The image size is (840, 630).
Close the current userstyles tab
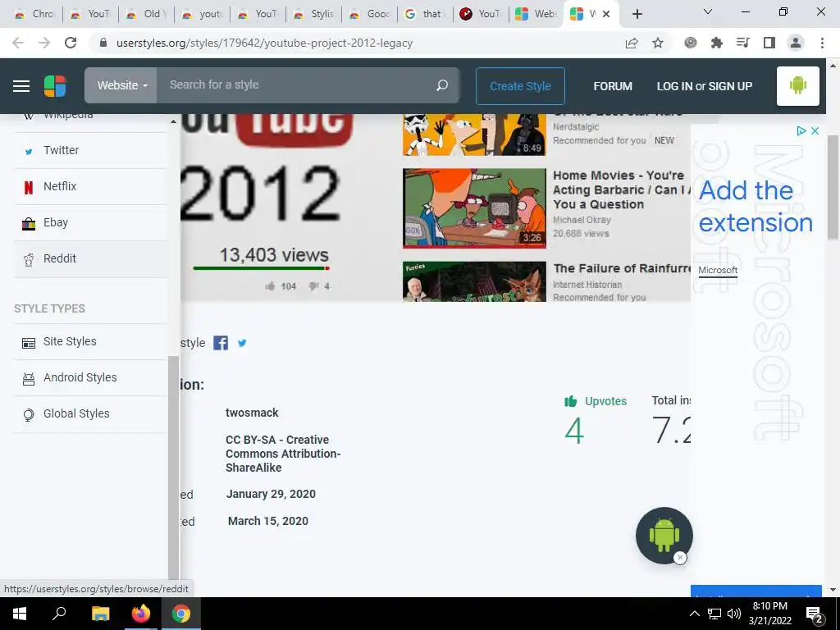606,14
